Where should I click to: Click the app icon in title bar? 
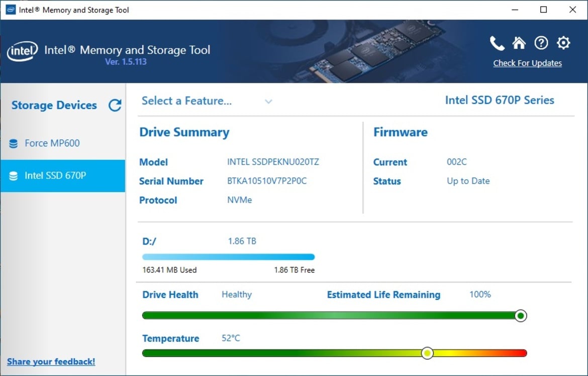tap(11, 10)
